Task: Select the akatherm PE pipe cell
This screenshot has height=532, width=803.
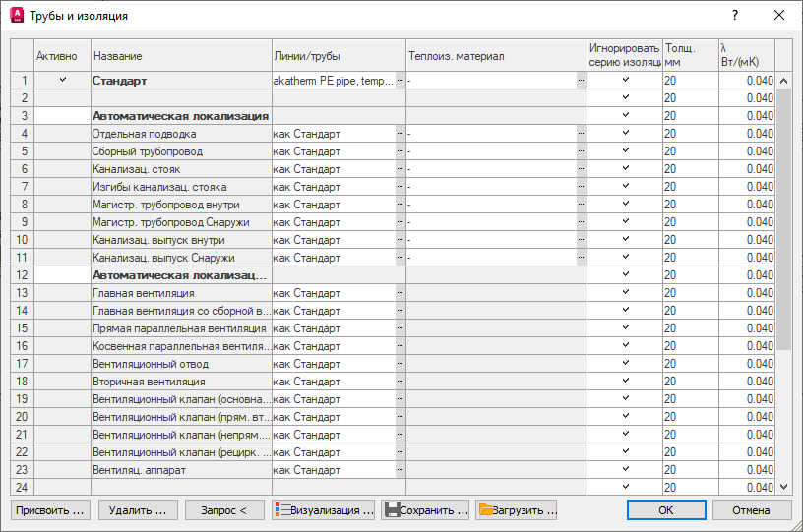Action: 334,81
